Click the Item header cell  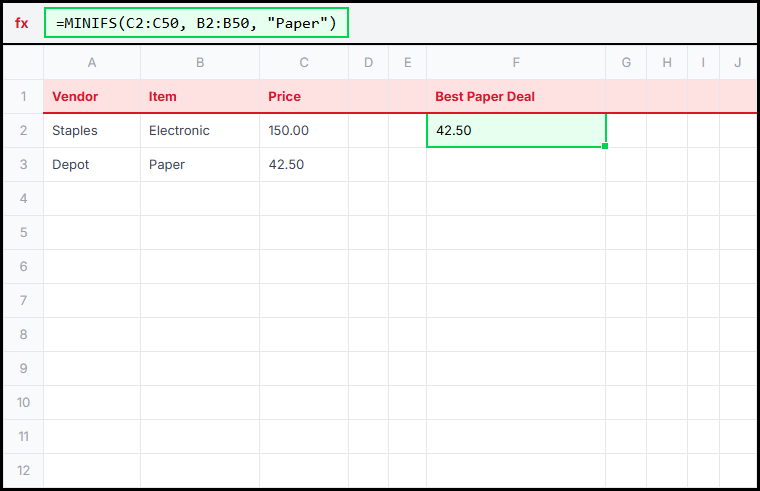200,97
